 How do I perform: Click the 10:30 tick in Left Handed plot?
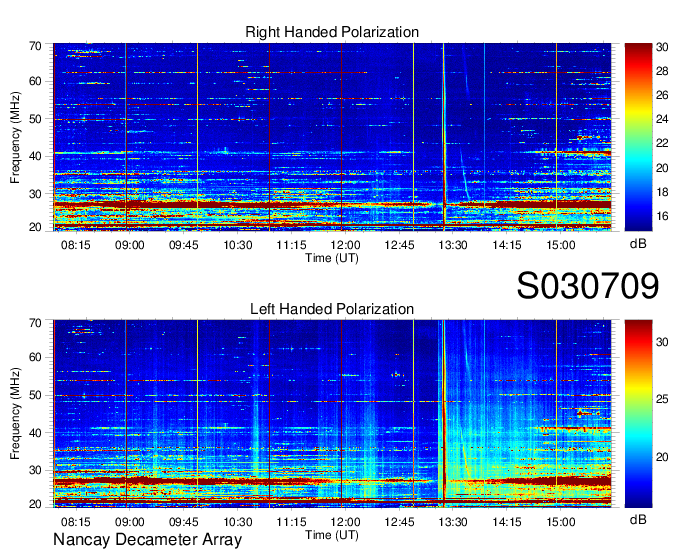point(238,522)
